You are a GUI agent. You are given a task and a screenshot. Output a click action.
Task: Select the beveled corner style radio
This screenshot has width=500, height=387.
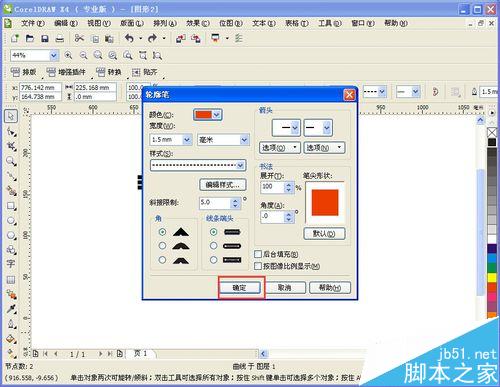click(x=162, y=260)
